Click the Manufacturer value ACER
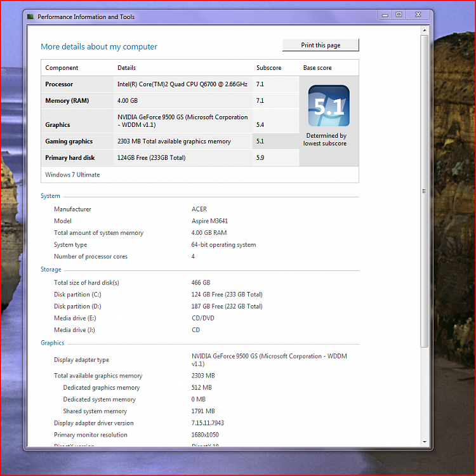The width and height of the screenshot is (476, 476). tap(199, 209)
